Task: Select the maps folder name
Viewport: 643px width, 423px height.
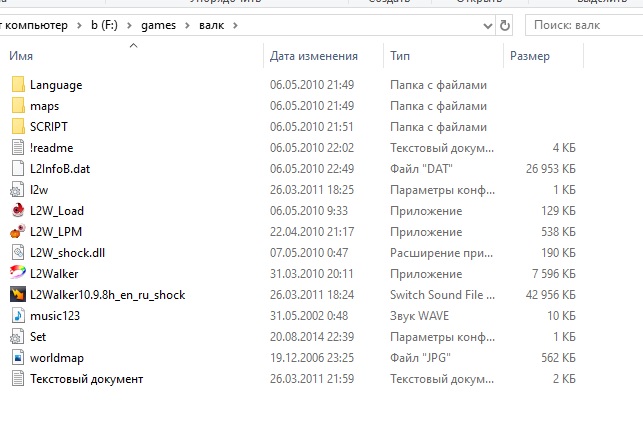Action: [x=44, y=106]
